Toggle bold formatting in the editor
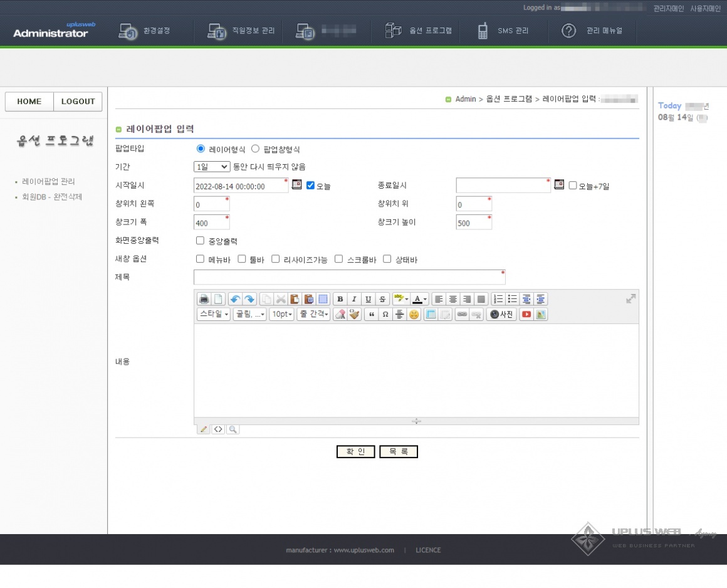This screenshot has width=727, height=588. pos(340,299)
